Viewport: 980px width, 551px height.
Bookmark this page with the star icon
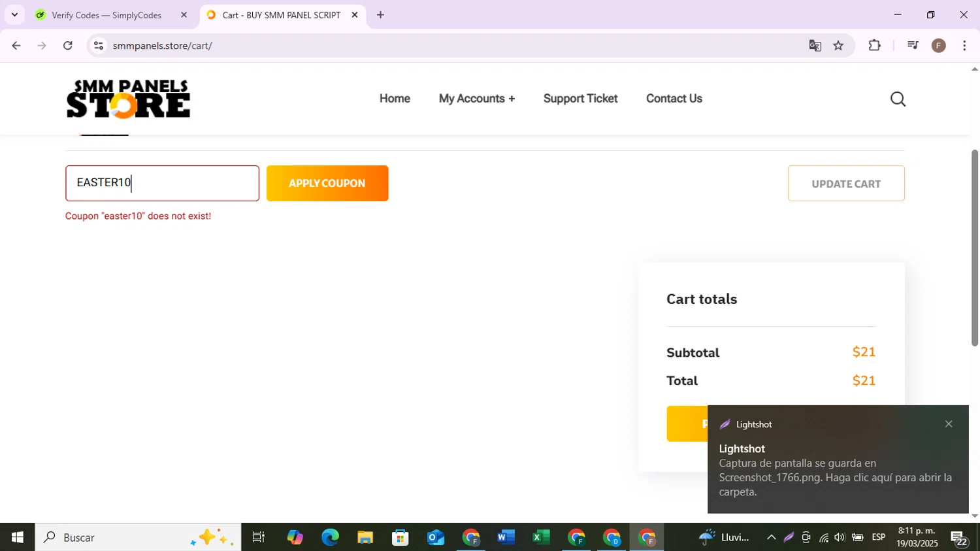(x=838, y=46)
